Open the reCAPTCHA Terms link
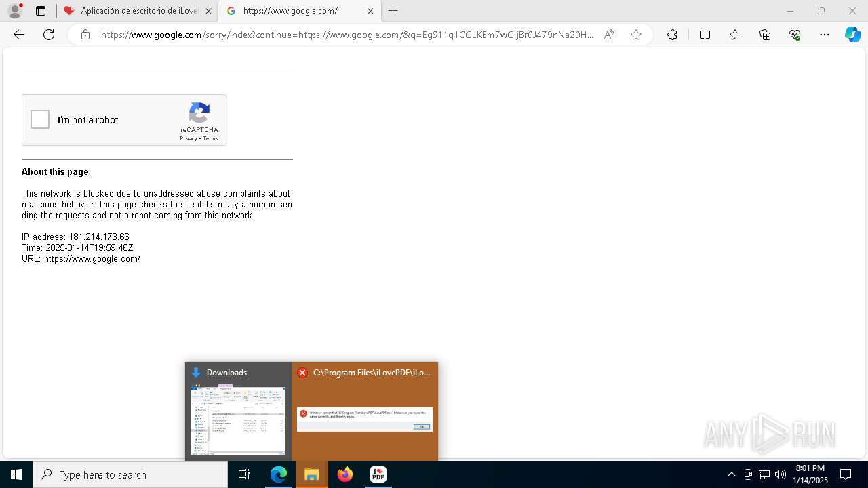The height and width of the screenshot is (488, 868). tap(211, 138)
